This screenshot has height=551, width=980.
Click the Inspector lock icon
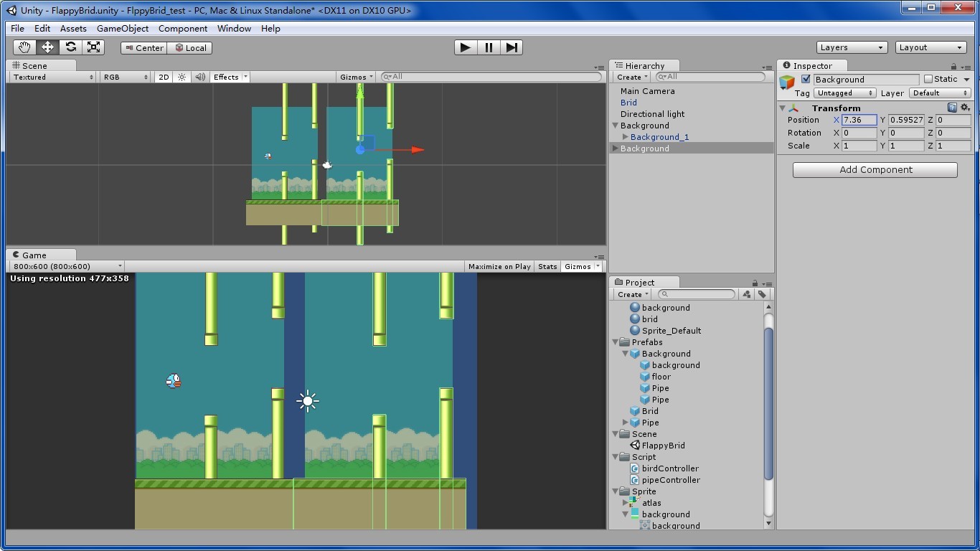tap(953, 65)
